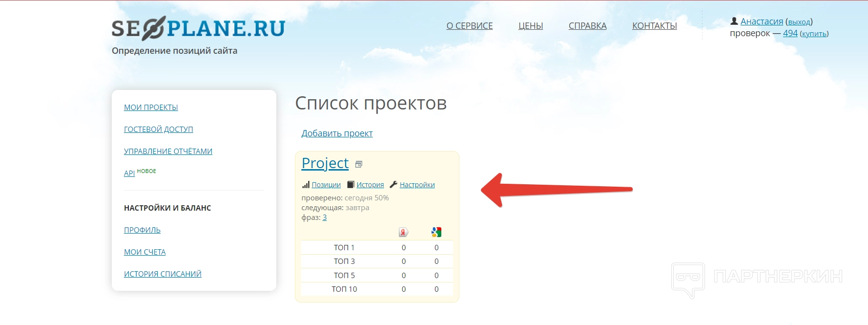Click the SEOPLANE.RU logo
Image resolution: width=868 pixels, height=325 pixels.
pyautogui.click(x=198, y=28)
